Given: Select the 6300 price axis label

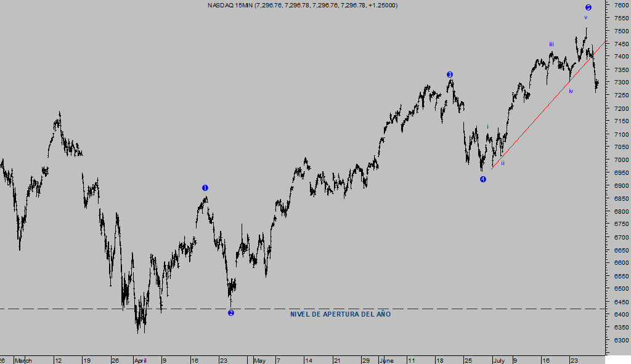Looking at the screenshot, I should coord(621,340).
